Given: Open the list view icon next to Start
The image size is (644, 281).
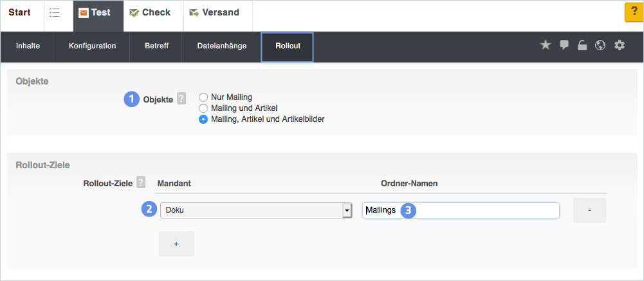Looking at the screenshot, I should 55,13.
